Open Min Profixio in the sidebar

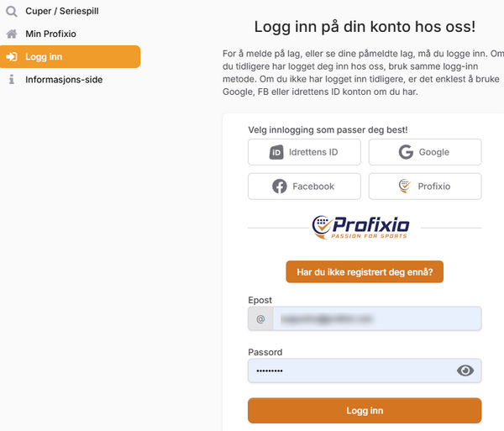click(x=50, y=34)
